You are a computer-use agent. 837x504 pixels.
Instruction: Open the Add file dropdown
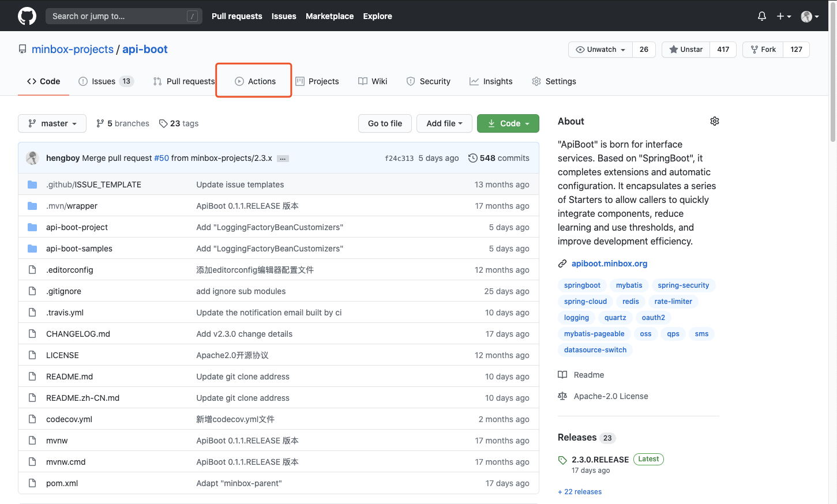click(444, 123)
